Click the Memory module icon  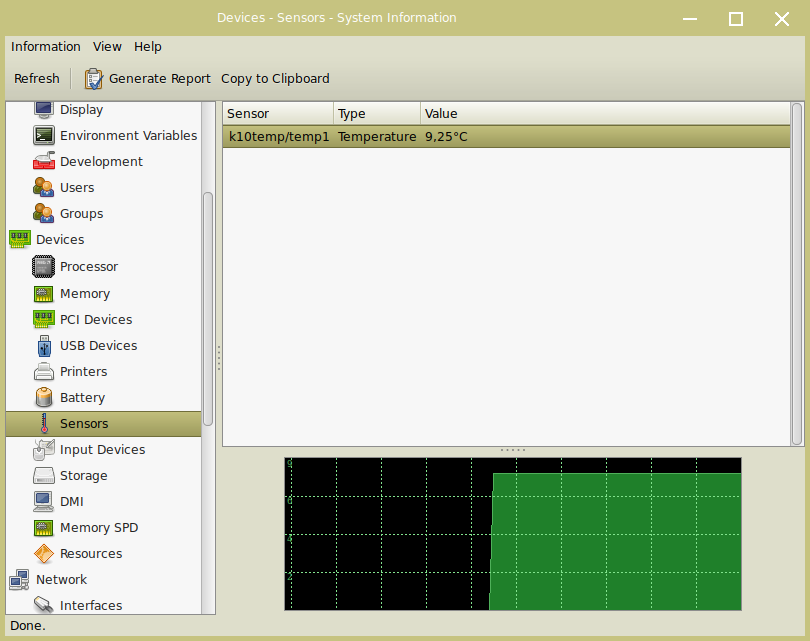click(43, 293)
